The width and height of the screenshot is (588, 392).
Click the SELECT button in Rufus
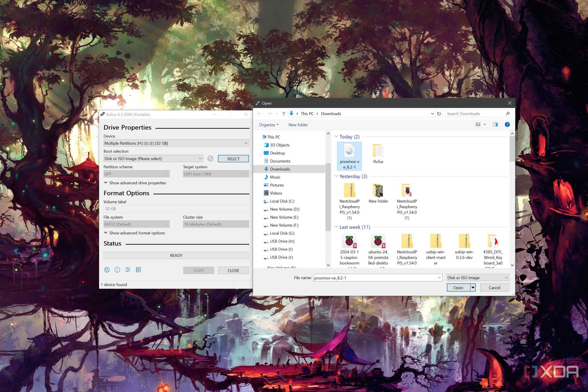click(233, 159)
